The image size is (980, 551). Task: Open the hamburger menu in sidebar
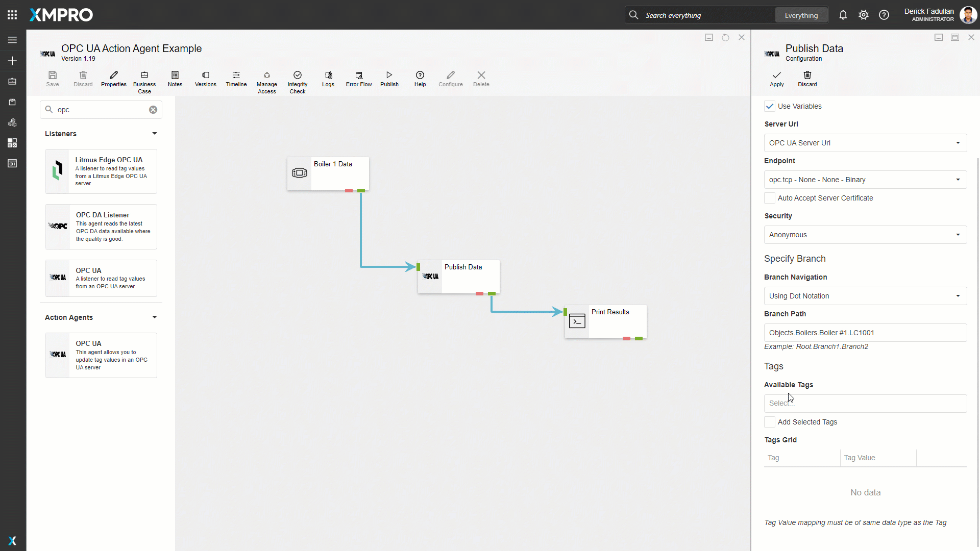tap(12, 40)
